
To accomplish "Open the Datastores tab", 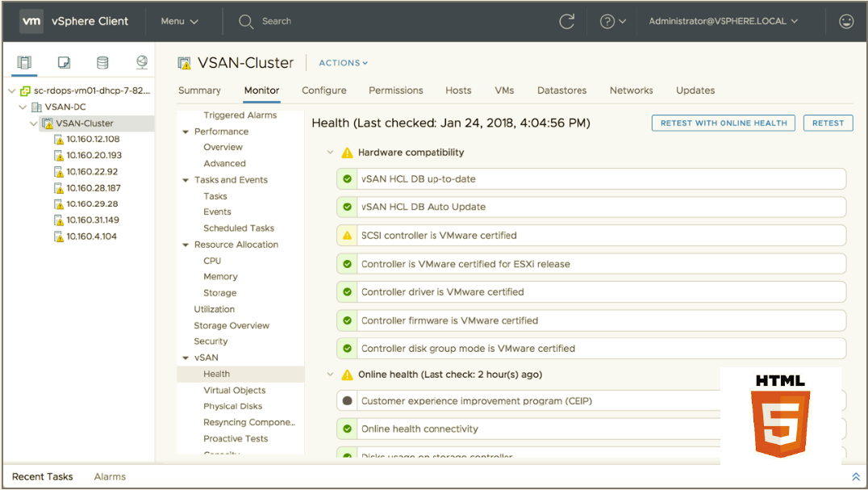I will click(x=561, y=90).
